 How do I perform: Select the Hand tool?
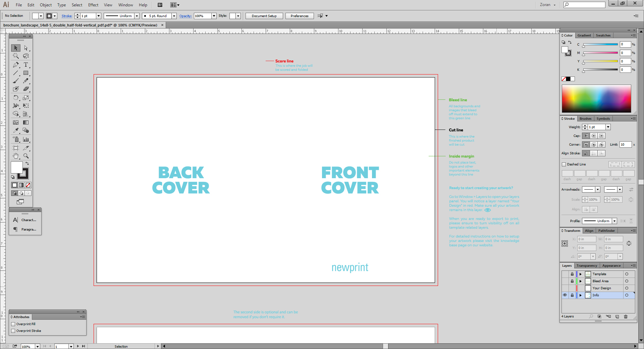[15, 156]
